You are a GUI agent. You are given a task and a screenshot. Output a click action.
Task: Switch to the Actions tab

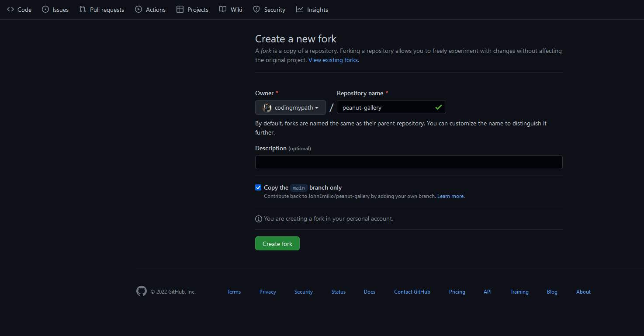150,10
